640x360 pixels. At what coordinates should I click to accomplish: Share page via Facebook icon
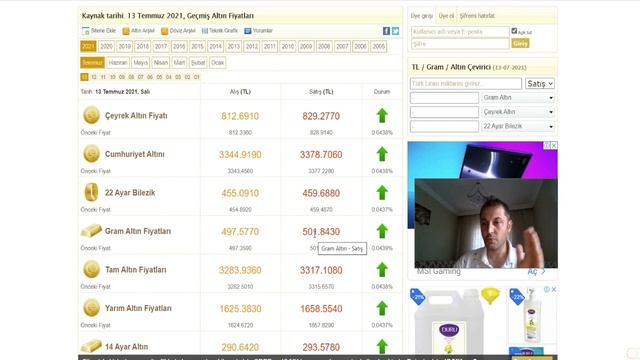[x=386, y=31]
